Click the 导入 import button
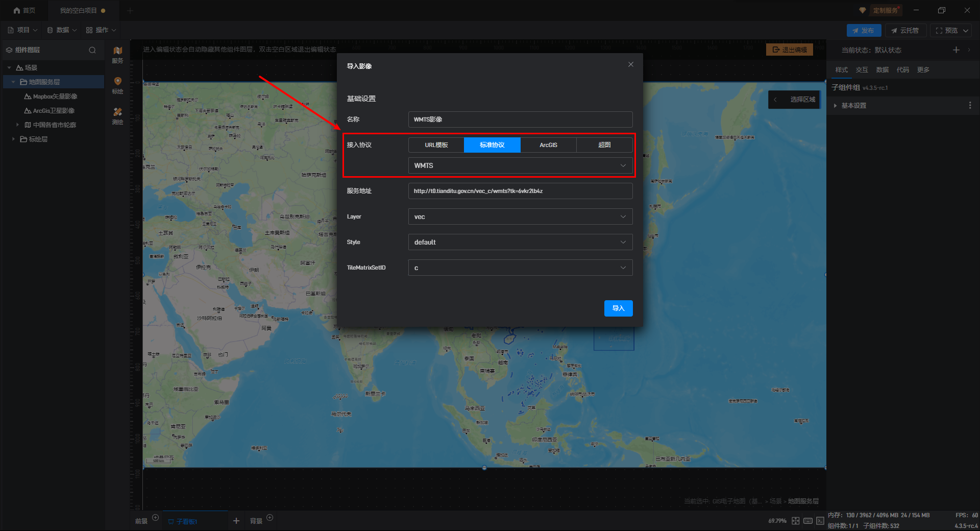980x531 pixels. pos(618,308)
